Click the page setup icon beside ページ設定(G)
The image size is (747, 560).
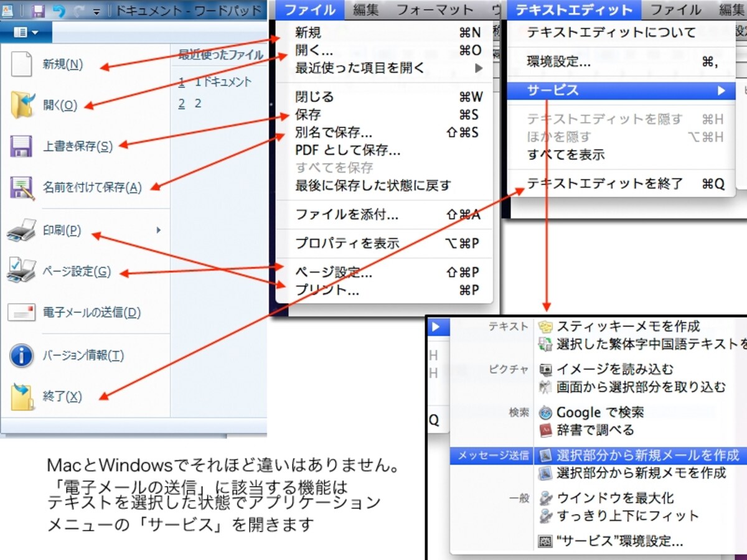click(22, 271)
